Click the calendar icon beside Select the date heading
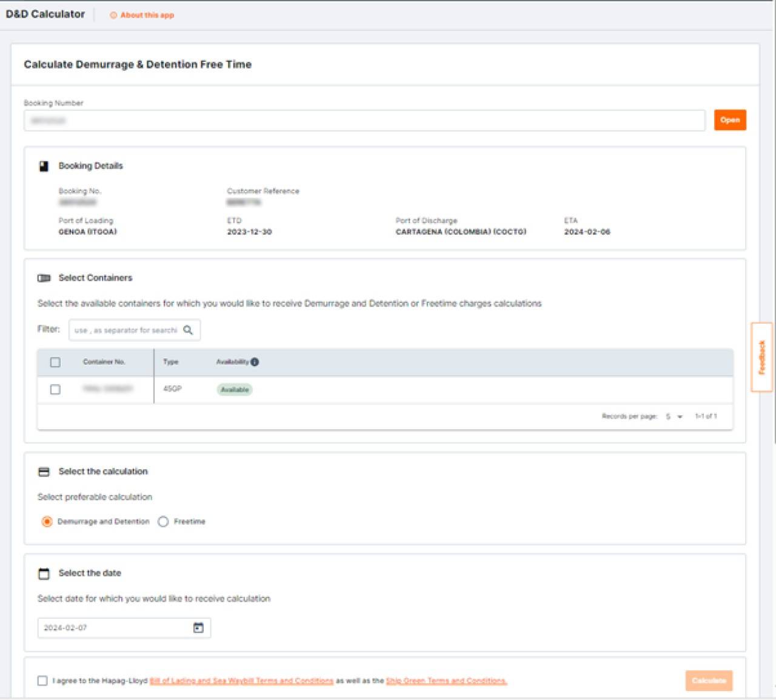 43,573
